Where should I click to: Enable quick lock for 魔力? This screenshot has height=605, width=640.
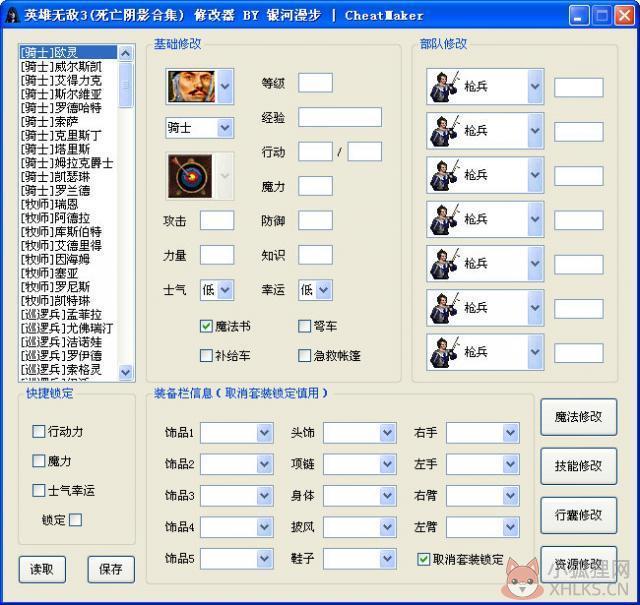click(38, 461)
